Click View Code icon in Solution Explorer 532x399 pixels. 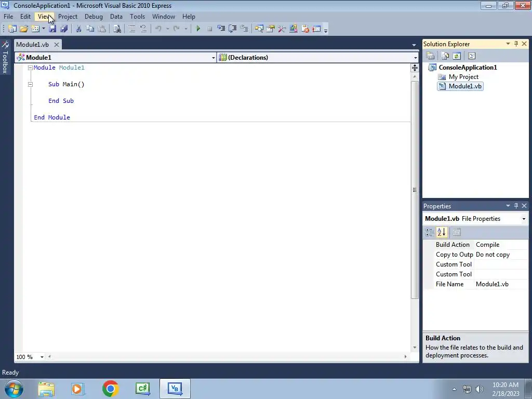pyautogui.click(x=472, y=56)
